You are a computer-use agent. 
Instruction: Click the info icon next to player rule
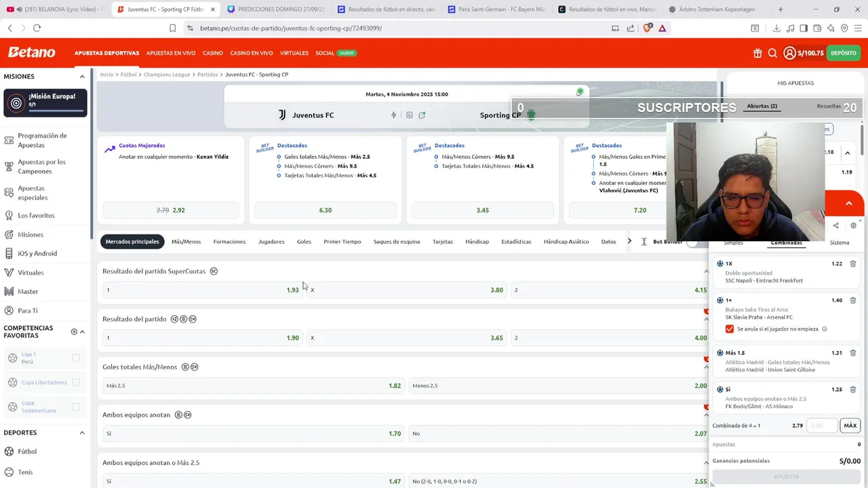tap(825, 329)
